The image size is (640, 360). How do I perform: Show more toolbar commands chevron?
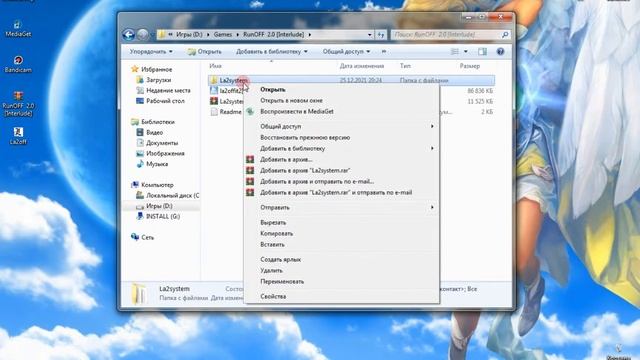click(384, 51)
